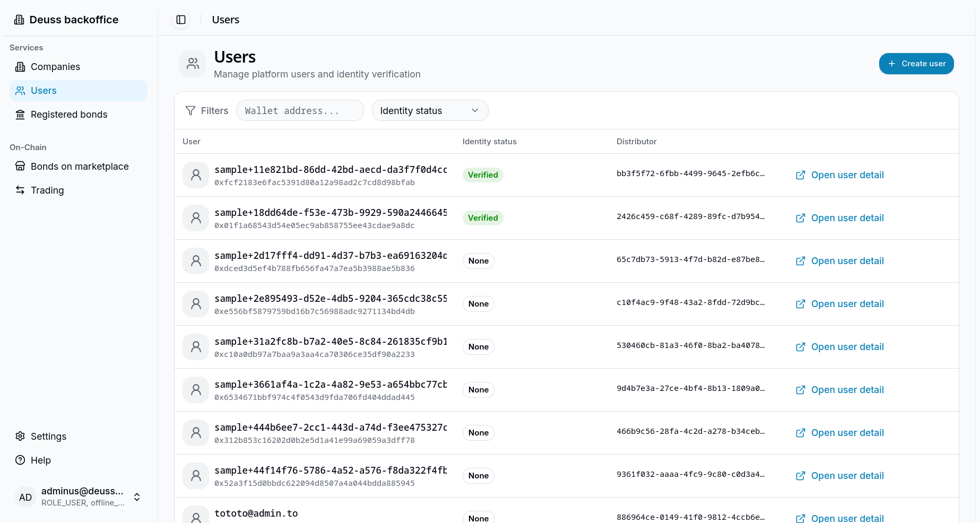Click the Distributor column header
Image resolution: width=980 pixels, height=523 pixels.
[636, 142]
